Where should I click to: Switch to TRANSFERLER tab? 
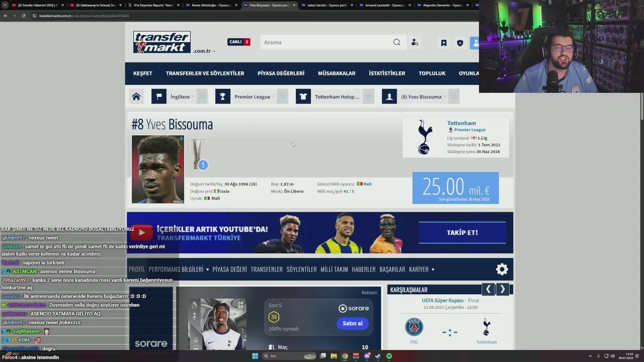click(x=267, y=269)
